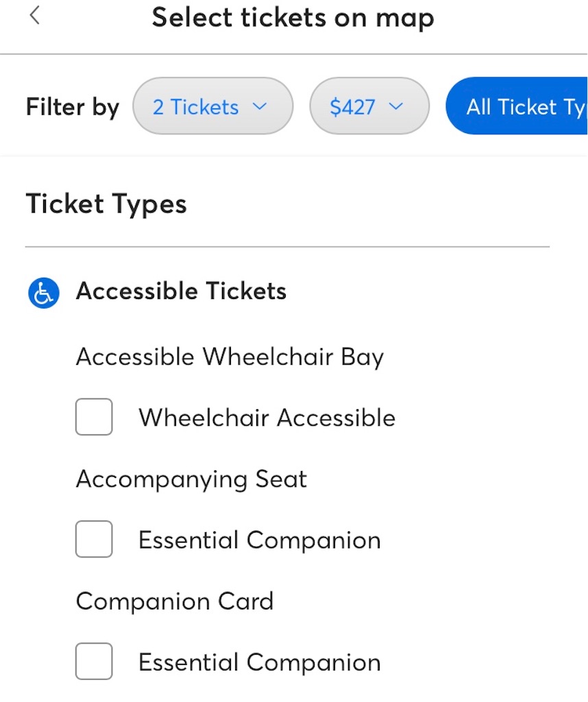Select the Wheelchair Accessible label text
This screenshot has height=702, width=588.
[x=267, y=417]
